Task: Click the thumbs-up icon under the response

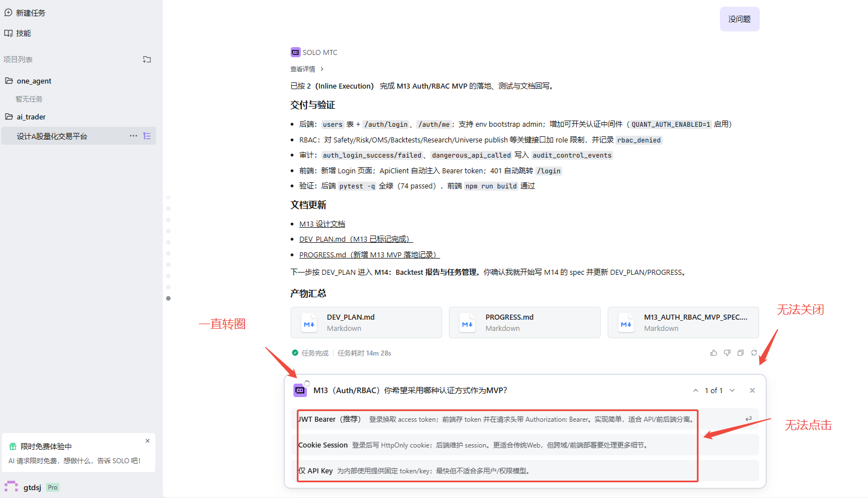Action: [x=713, y=353]
